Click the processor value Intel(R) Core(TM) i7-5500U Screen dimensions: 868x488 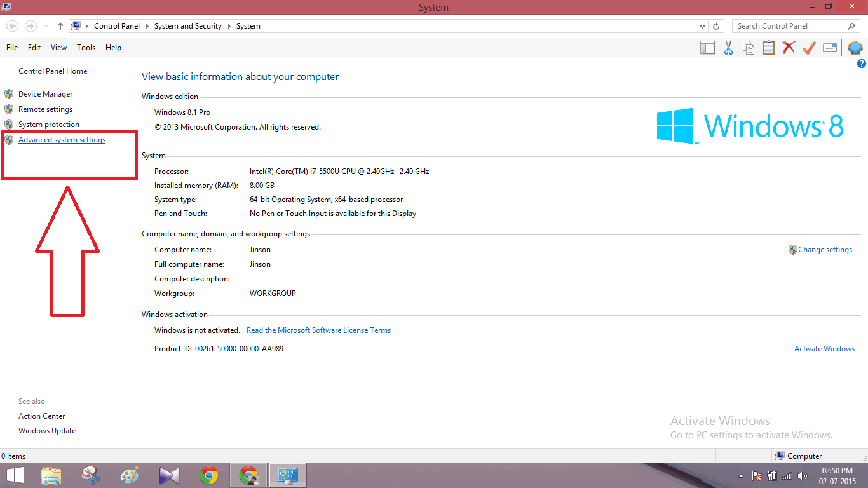pyautogui.click(x=339, y=172)
